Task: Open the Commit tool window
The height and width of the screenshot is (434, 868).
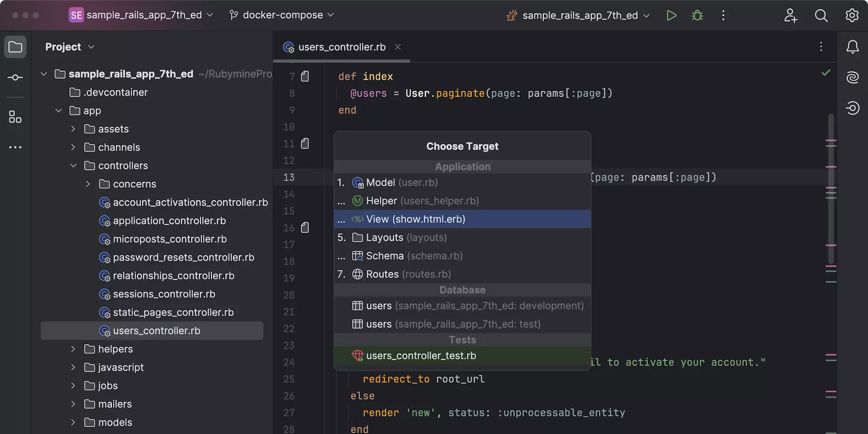Action: [x=15, y=78]
